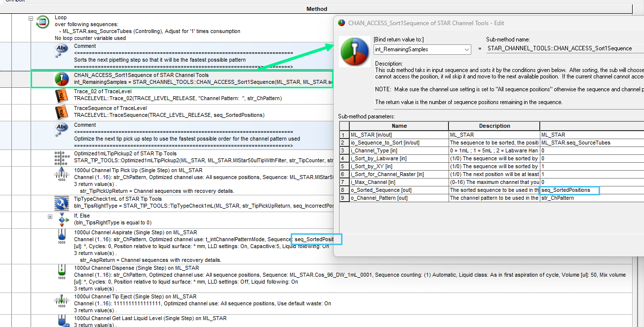Screen dimensions: 644x327
Task: Expand the If, Else step
Action: 50,217
